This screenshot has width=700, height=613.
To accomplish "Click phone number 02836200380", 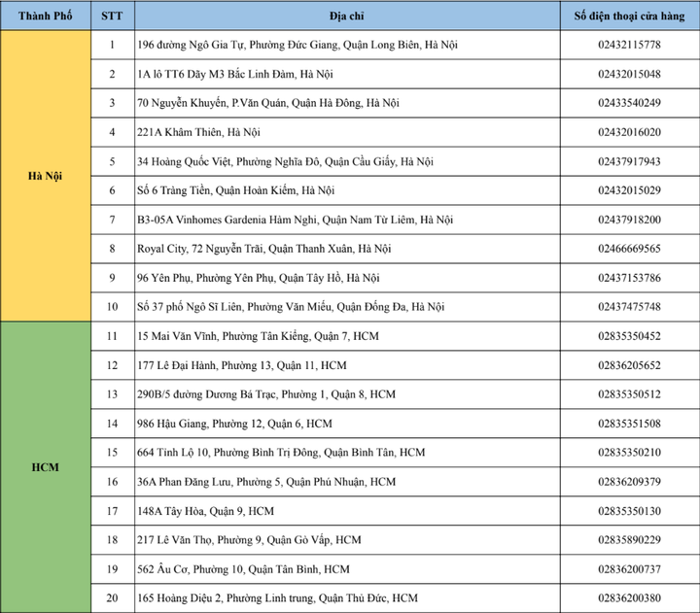I will point(630,598).
